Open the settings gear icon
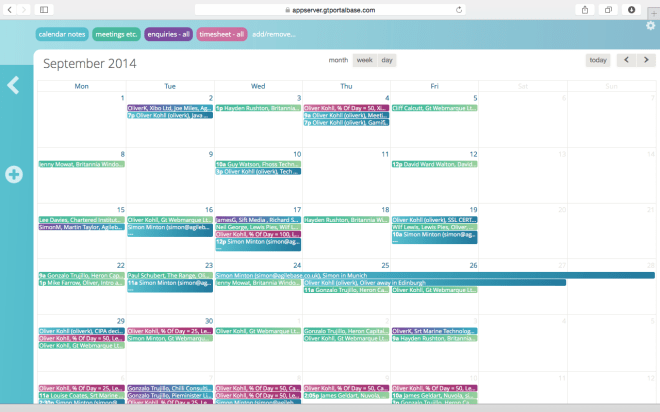 (x=651, y=26)
